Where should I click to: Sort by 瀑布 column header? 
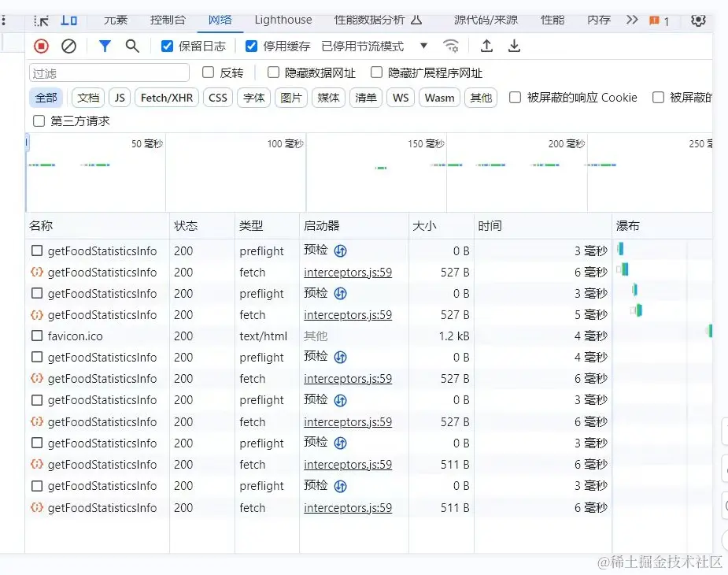click(x=662, y=226)
